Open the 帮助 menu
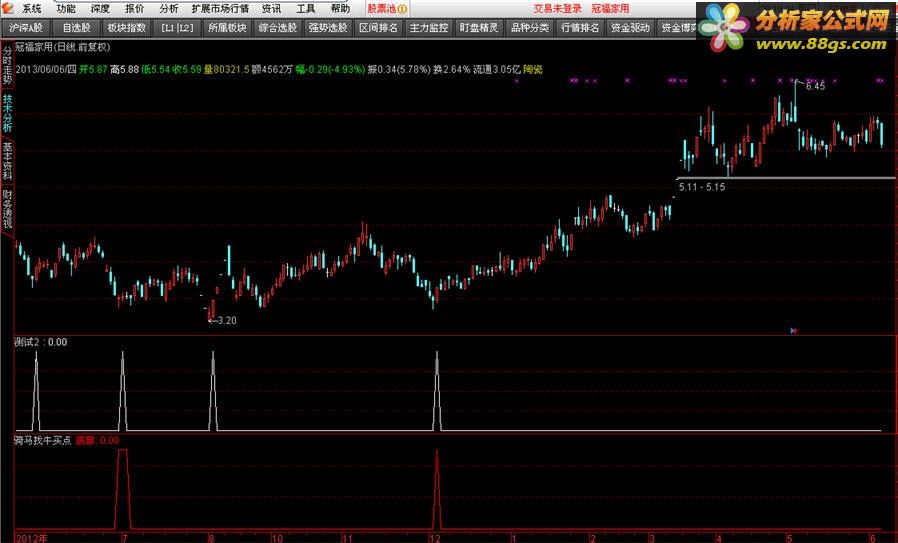898x543 pixels. tap(340, 9)
